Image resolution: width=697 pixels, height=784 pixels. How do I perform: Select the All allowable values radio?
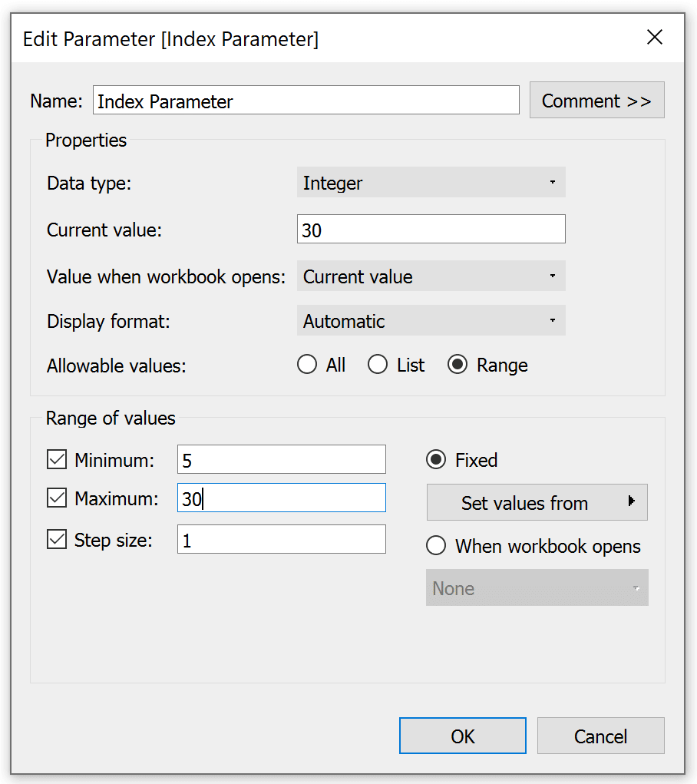click(307, 365)
